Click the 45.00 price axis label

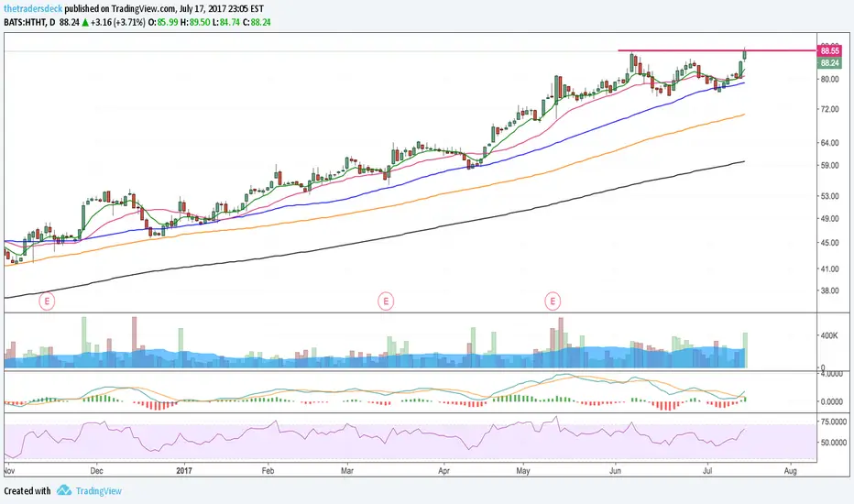point(829,243)
